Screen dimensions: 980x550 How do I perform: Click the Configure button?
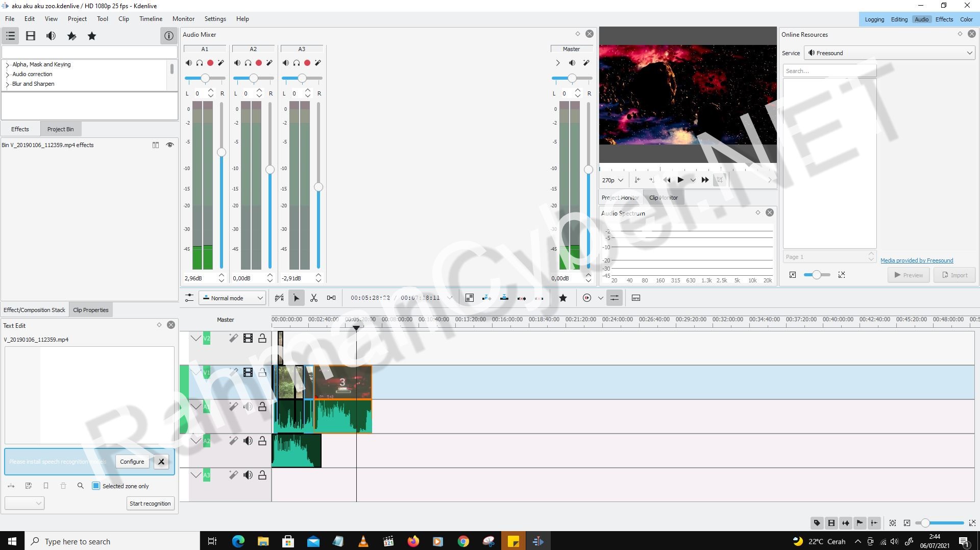(x=132, y=462)
